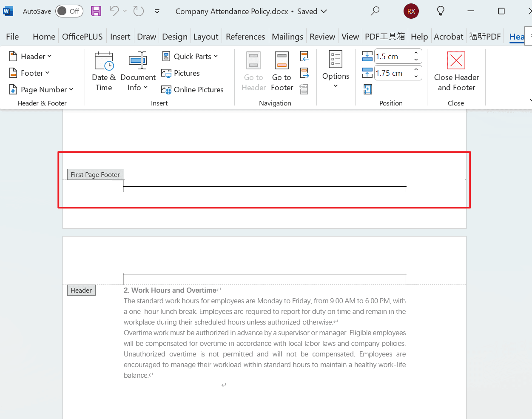Viewport: 532px width, 419px height.
Task: Open the 福昕PDF tab
Action: 485,37
